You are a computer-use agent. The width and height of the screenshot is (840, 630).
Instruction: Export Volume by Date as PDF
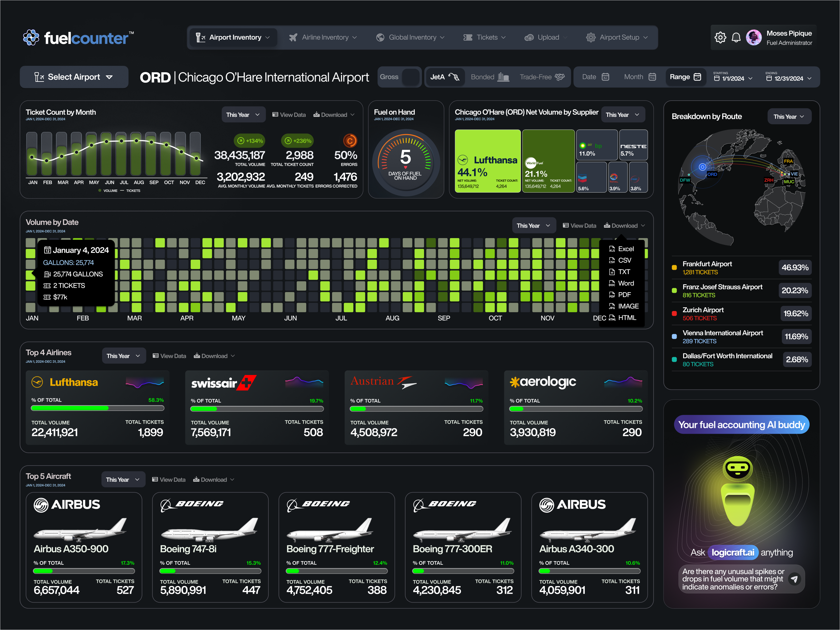coord(624,294)
